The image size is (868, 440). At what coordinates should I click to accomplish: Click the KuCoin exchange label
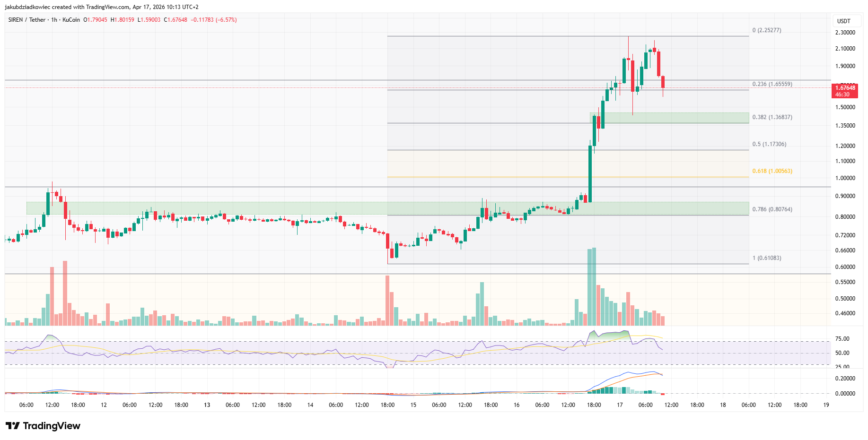click(71, 20)
